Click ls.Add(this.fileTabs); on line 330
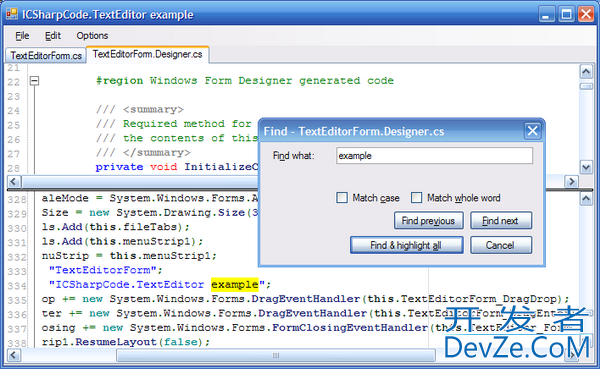Viewport: 600px width, 369px height. (116, 227)
